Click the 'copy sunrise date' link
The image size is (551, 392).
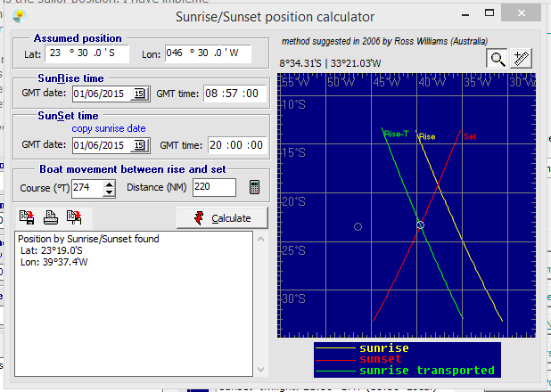tap(109, 128)
